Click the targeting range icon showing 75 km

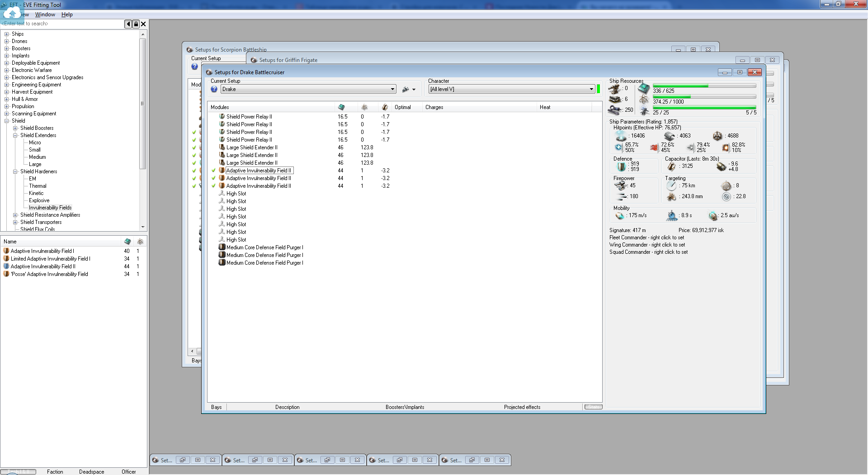click(671, 186)
